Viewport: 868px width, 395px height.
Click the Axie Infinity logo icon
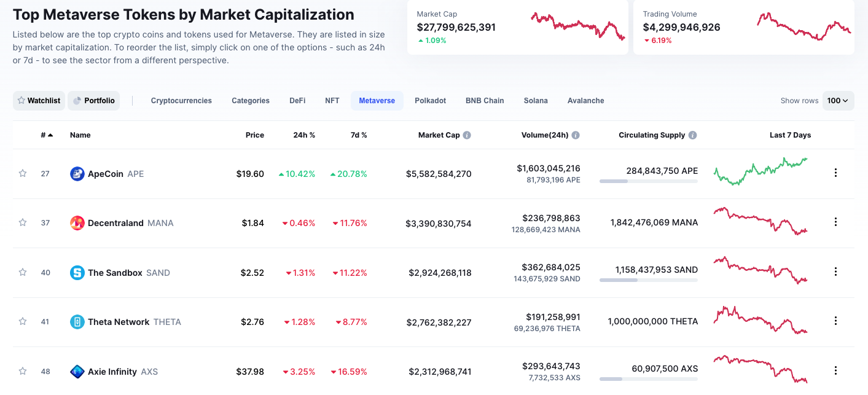click(77, 372)
